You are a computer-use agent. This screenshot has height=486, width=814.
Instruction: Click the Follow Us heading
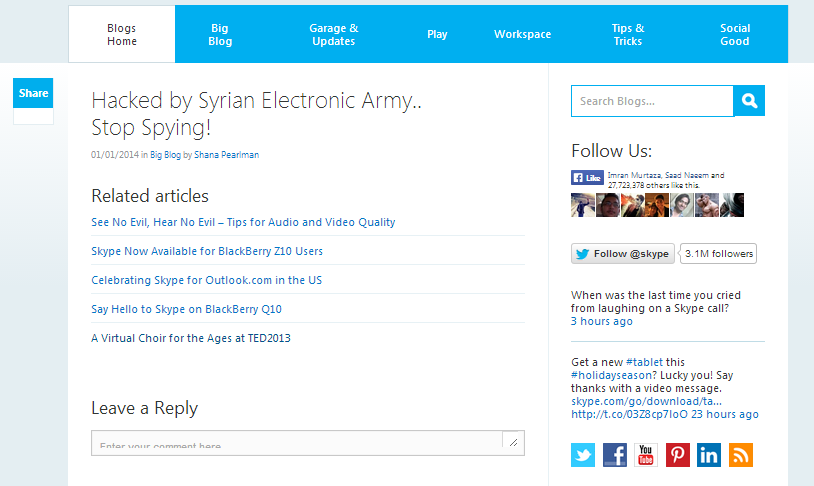(612, 151)
